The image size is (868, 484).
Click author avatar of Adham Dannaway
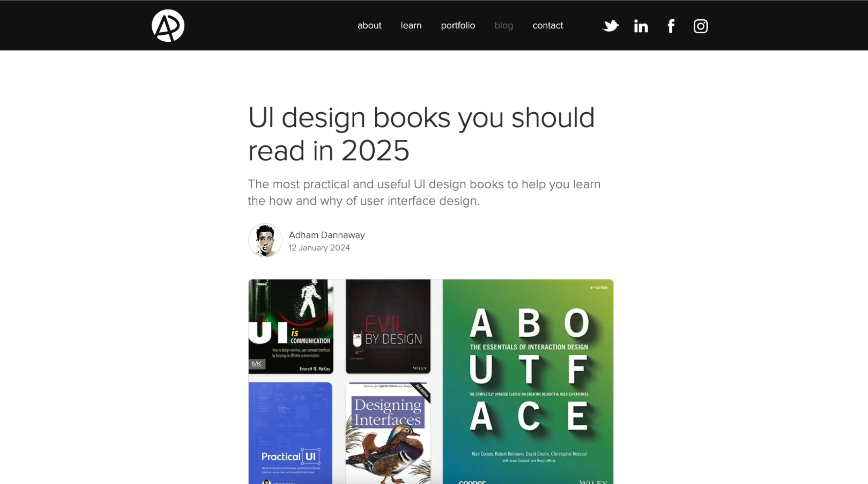click(265, 240)
